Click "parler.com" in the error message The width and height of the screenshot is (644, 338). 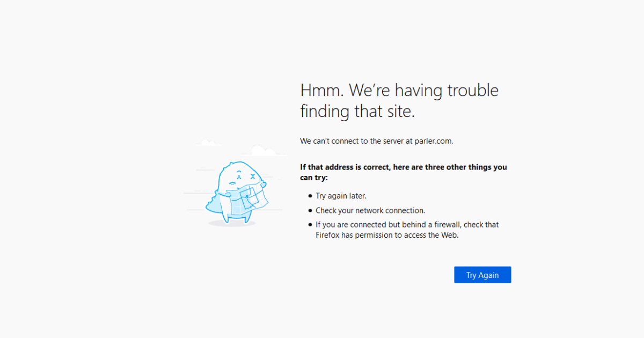(434, 141)
